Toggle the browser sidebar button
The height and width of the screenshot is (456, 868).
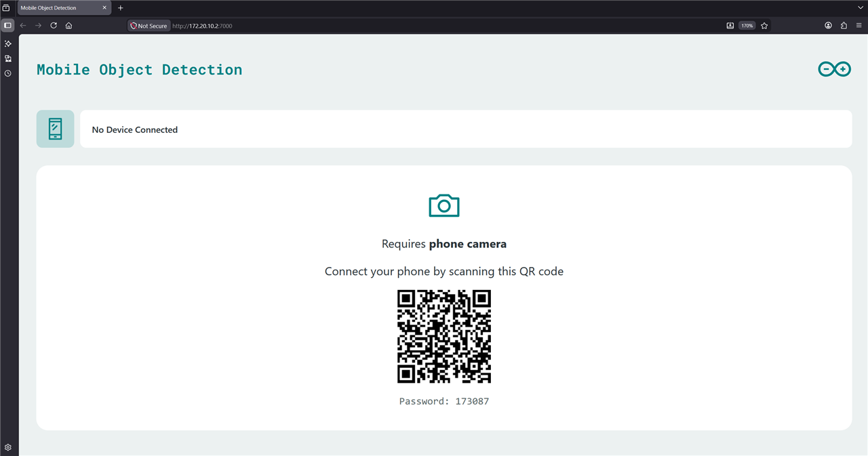[x=7, y=26]
